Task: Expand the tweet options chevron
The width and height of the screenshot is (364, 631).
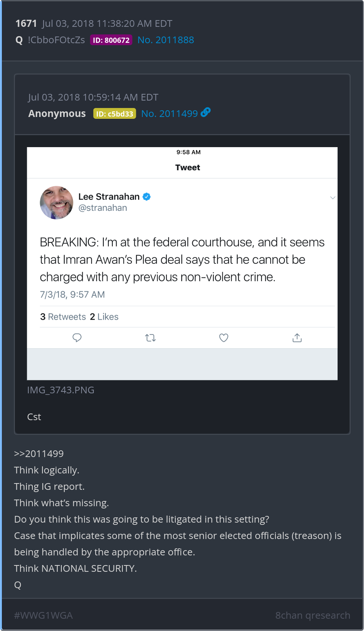Action: point(333,198)
